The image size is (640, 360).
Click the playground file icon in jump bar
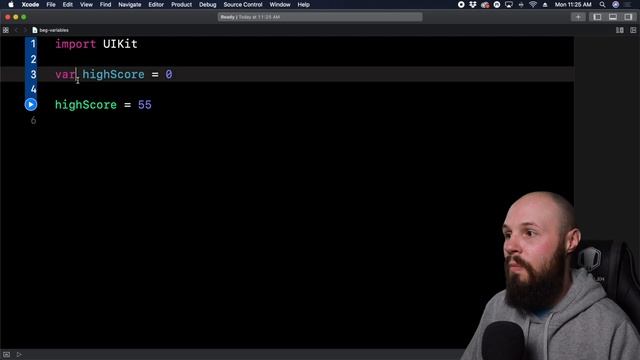(x=35, y=30)
